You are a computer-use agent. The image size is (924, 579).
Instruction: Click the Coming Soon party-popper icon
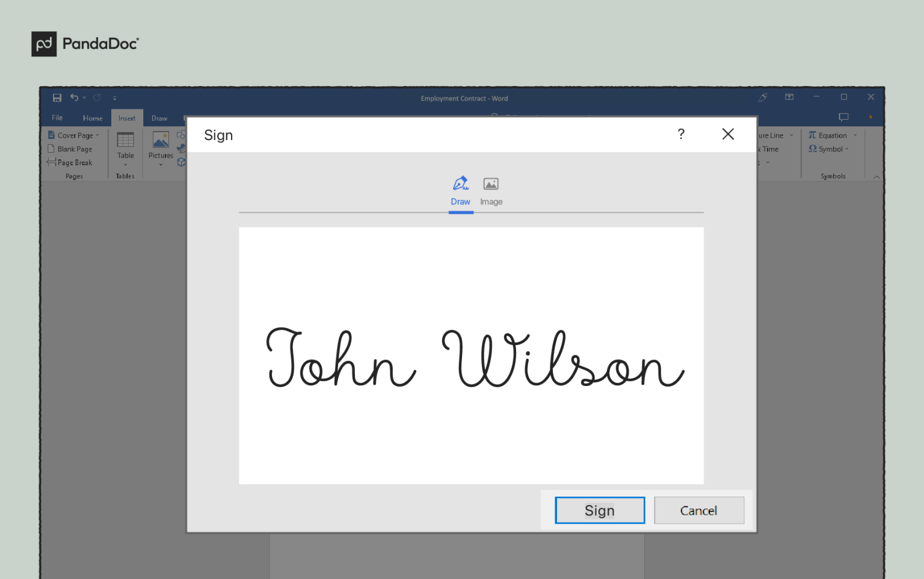(x=763, y=97)
